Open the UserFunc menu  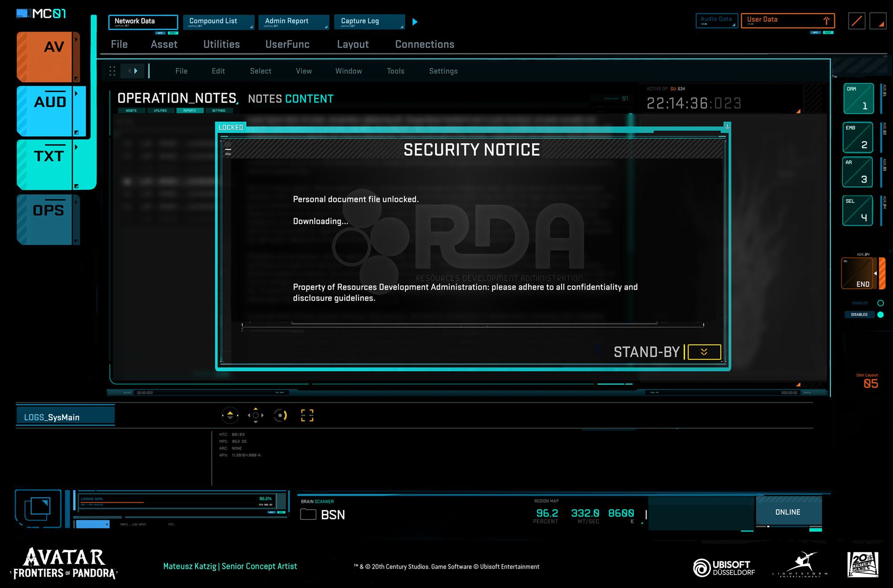point(287,45)
